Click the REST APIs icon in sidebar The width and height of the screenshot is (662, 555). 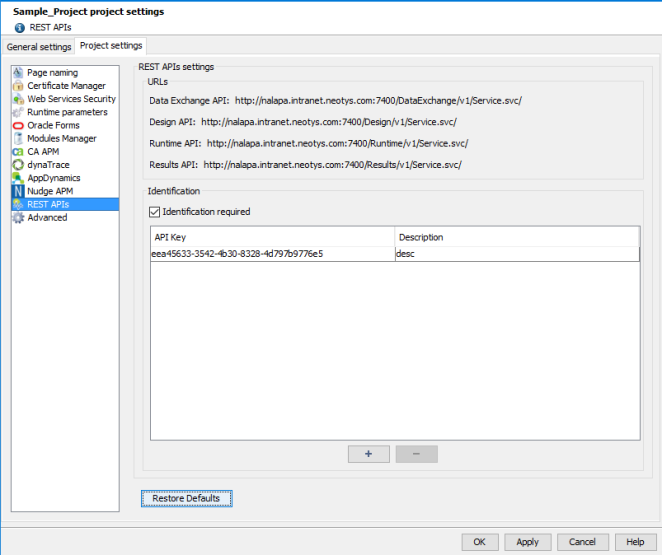[x=18, y=204]
